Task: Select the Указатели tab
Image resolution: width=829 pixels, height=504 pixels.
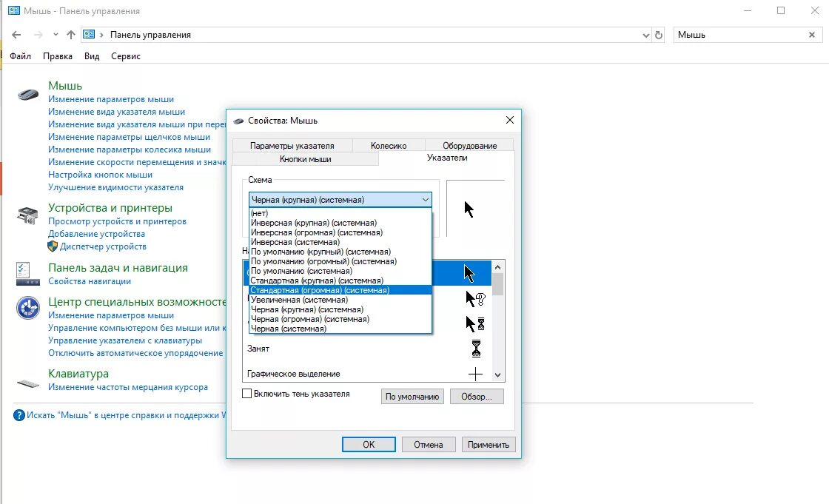Action: coord(447,158)
